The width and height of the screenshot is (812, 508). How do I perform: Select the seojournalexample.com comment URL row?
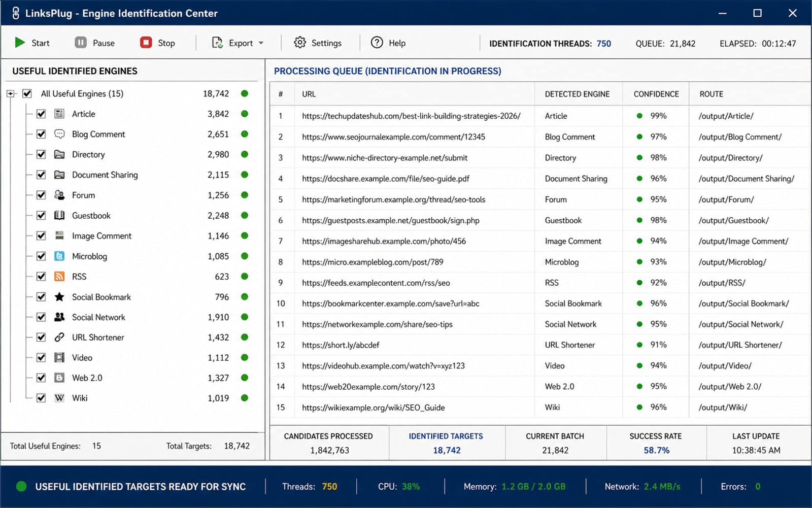coord(393,137)
